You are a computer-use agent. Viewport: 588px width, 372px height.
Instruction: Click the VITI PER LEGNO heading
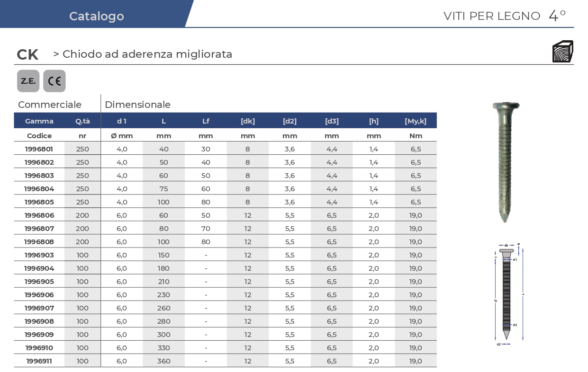pyautogui.click(x=492, y=16)
